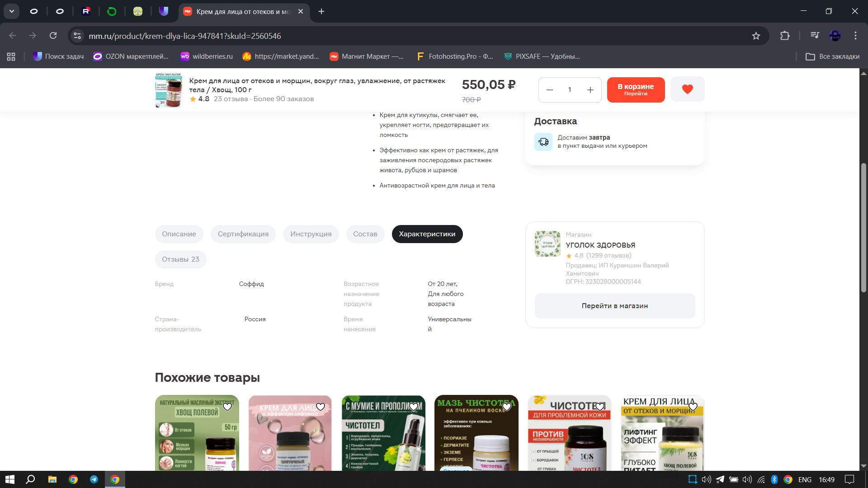Reload the page with the refresh icon
This screenshot has width=868, height=488.
pos(53,36)
